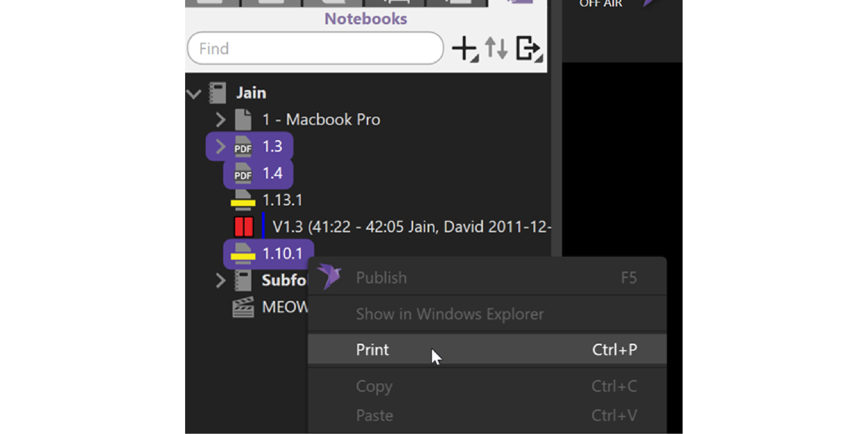Image resolution: width=868 pixels, height=434 pixels.
Task: Select the 1.10.1 tree item
Action: click(282, 254)
